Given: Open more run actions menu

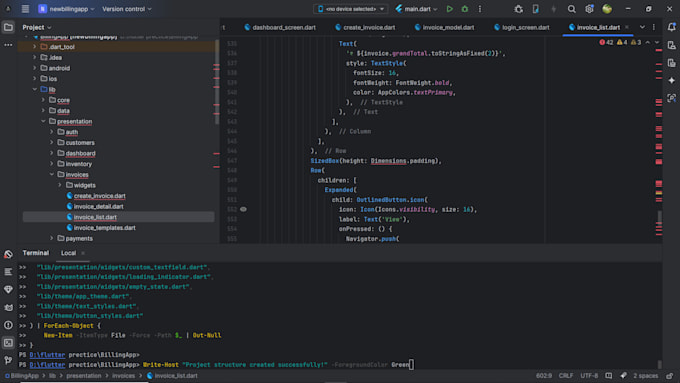Looking at the screenshot, I should pos(480,9).
